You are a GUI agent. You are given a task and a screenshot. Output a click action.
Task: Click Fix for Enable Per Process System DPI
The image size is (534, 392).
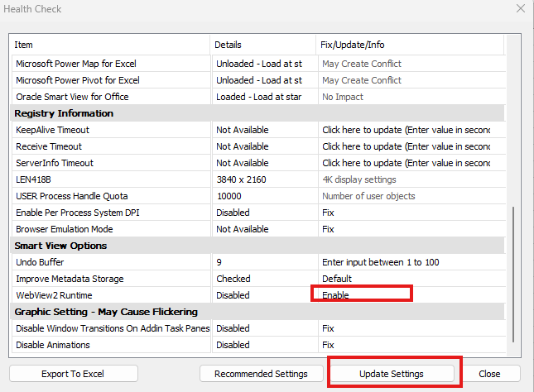click(328, 213)
